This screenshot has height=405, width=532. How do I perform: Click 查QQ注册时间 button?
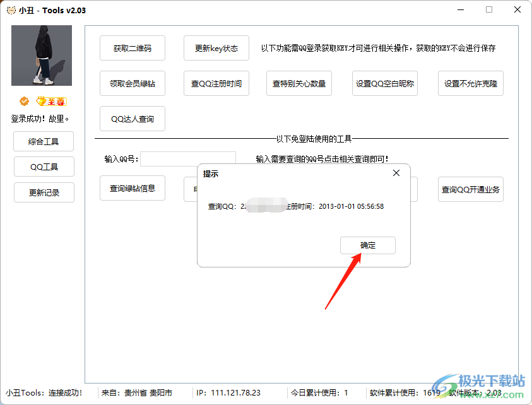216,83
